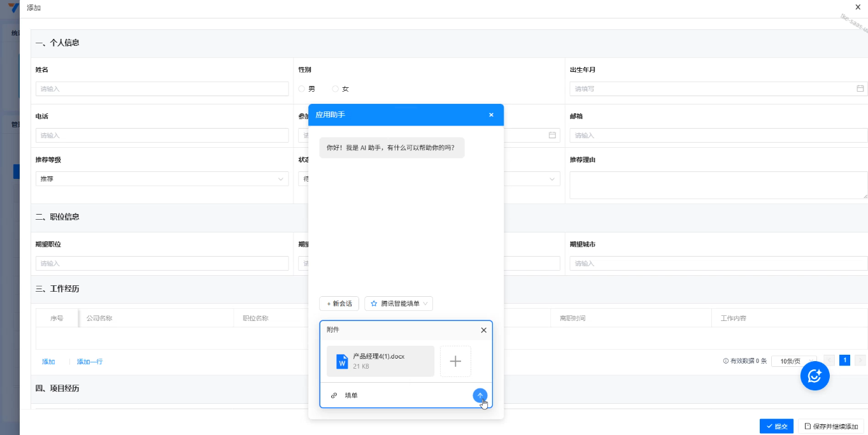The height and width of the screenshot is (435, 868).
Task: Add another attachment with the plus box
Action: click(x=455, y=361)
